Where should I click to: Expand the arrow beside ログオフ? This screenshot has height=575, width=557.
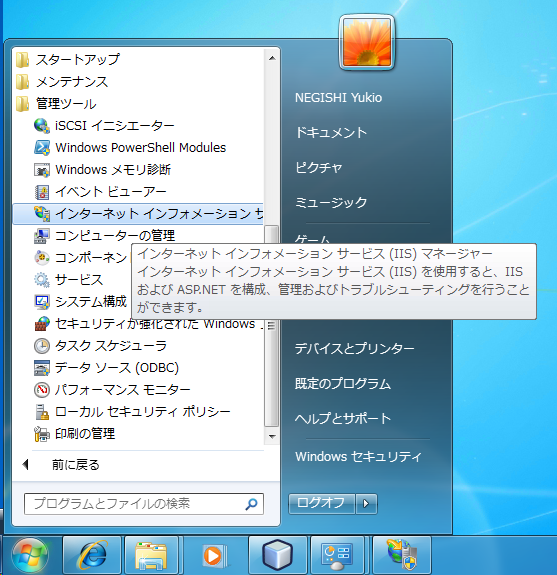[x=366, y=503]
